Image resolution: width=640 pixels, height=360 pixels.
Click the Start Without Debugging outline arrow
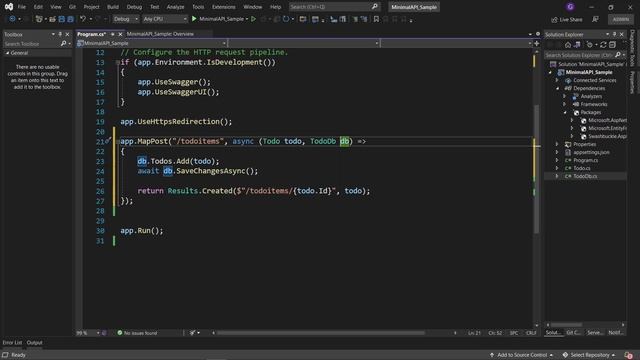click(x=253, y=19)
